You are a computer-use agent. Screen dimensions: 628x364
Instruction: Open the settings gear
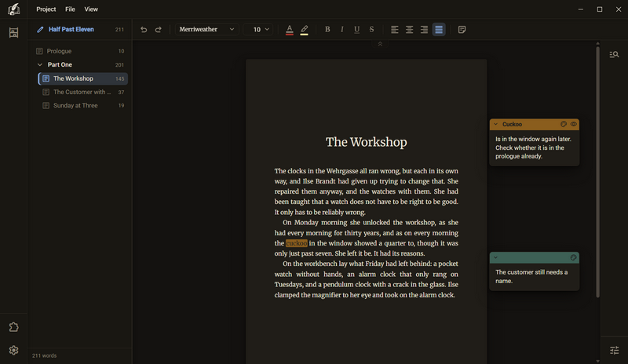(13, 351)
